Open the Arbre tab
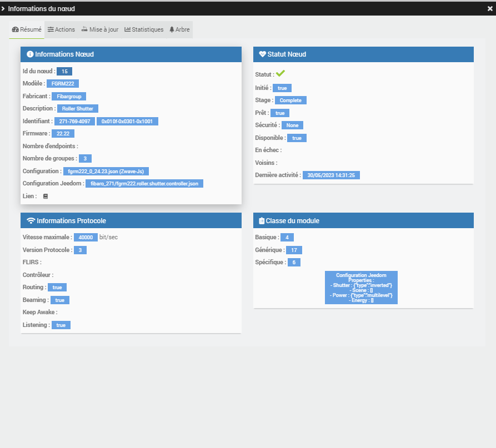The height and width of the screenshot is (448, 496). 179,30
